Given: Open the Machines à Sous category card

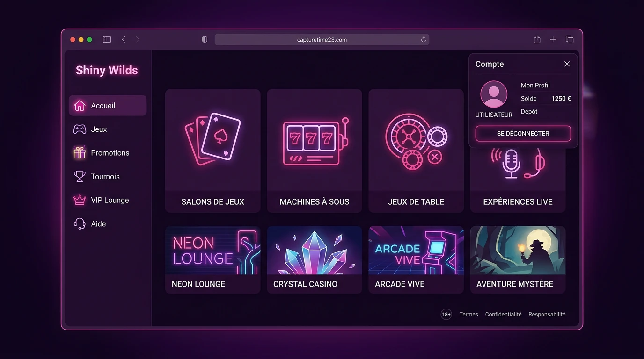Looking at the screenshot, I should point(315,151).
